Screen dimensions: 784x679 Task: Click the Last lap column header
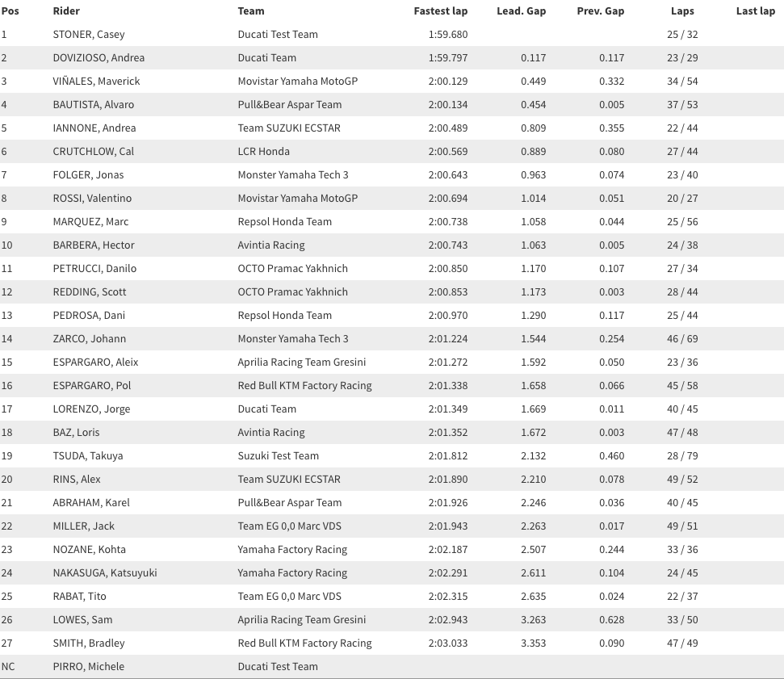click(x=755, y=11)
